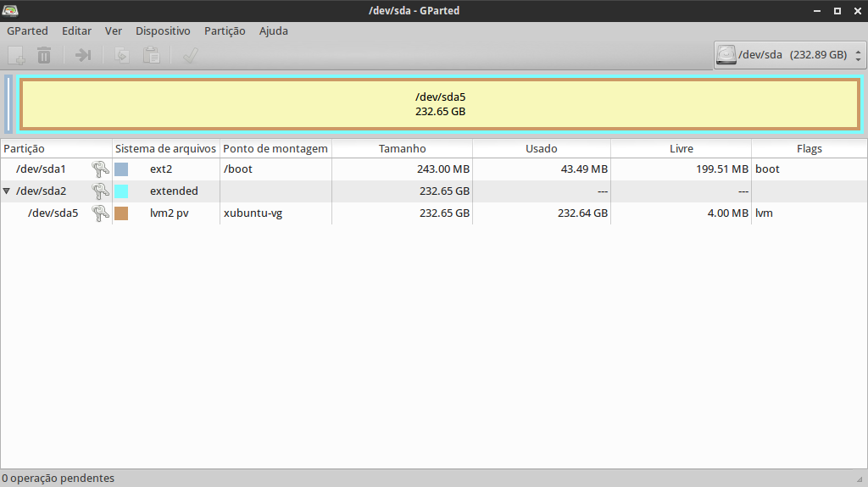This screenshot has width=868, height=487.
Task: Open the GParted menu
Action: (27, 31)
